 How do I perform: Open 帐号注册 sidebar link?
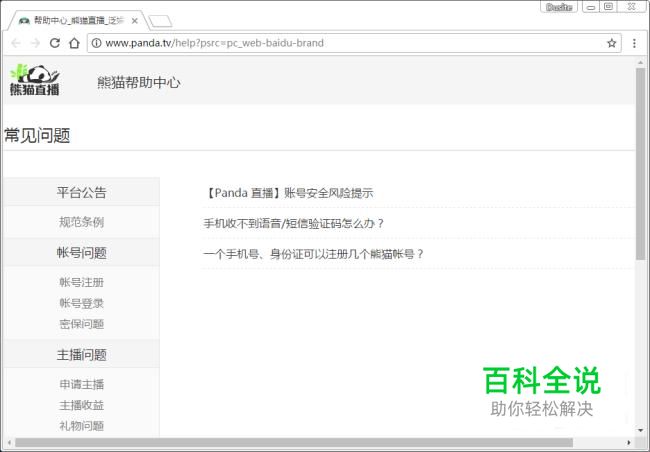(82, 282)
